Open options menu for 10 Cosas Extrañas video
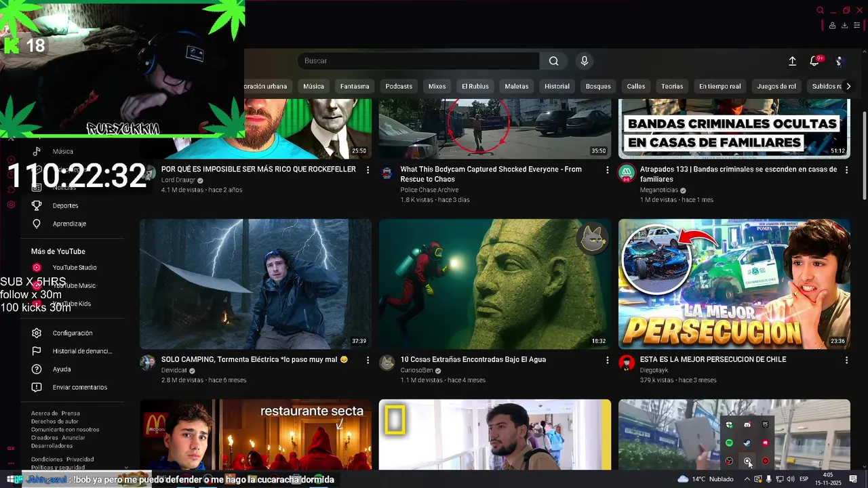 [x=608, y=360]
